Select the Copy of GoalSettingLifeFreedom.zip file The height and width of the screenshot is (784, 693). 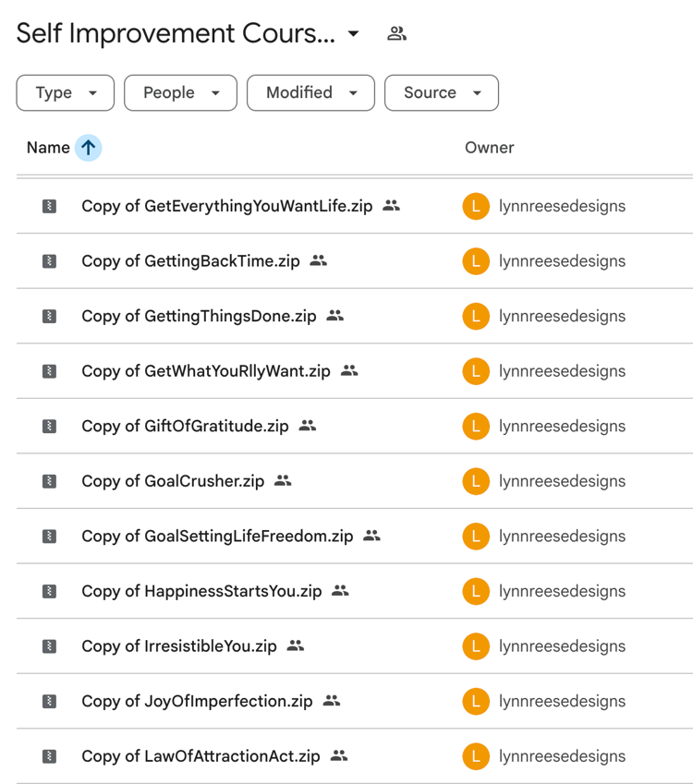[217, 537]
